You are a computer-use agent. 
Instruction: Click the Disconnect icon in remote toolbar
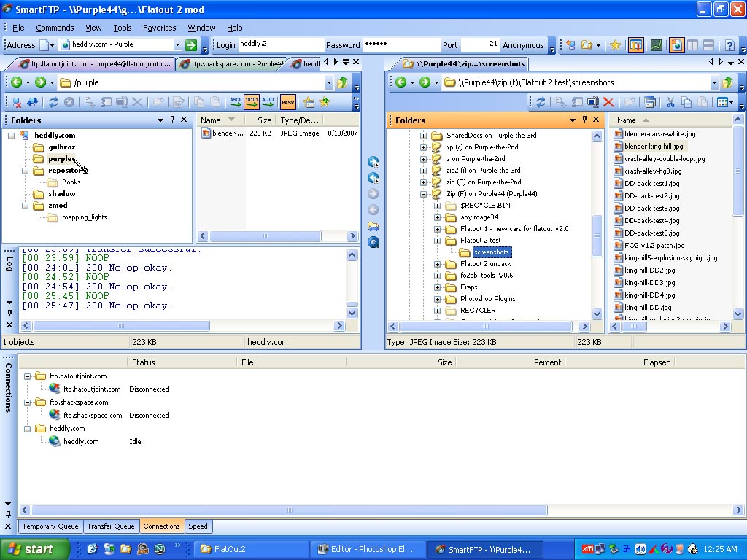pyautogui.click(x=18, y=102)
